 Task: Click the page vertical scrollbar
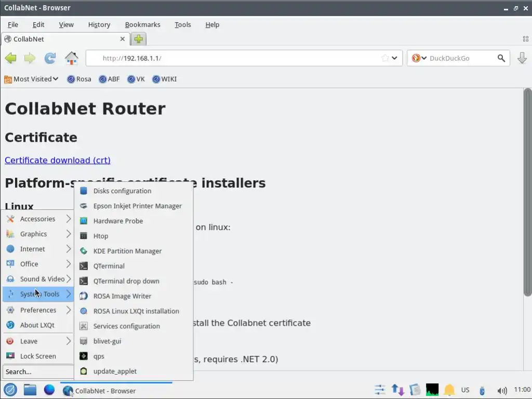527,192
